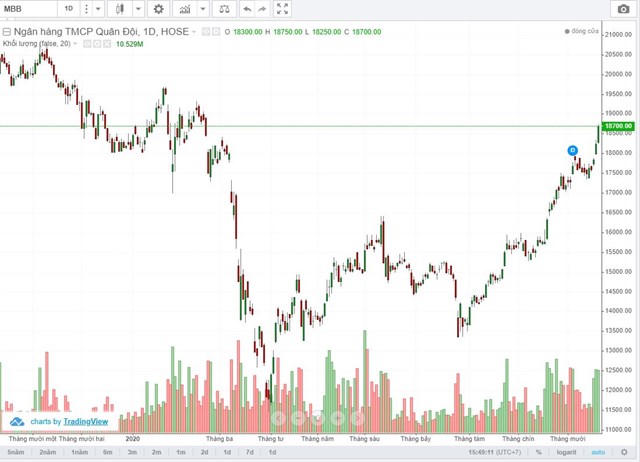Remove Khối lượng indicator with X icon
The height and width of the screenshot is (462, 640).
point(107,44)
